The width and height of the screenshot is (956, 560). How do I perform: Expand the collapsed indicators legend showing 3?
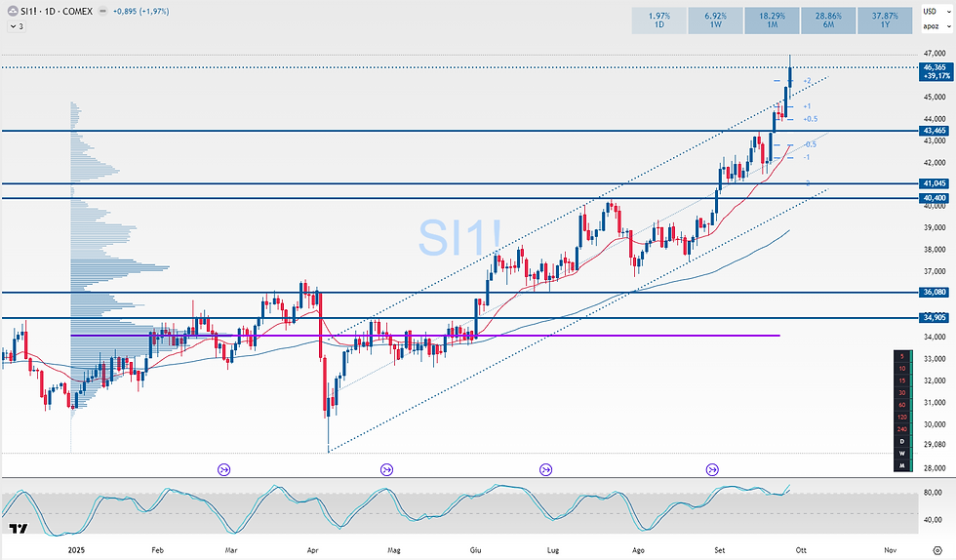point(17,26)
